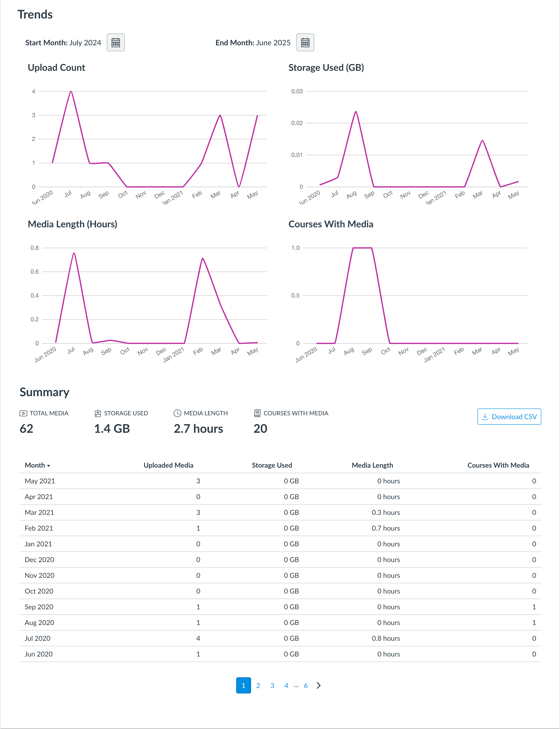Select the May 2021 table row
Image resolution: width=560 pixels, height=729 pixels.
(280, 481)
